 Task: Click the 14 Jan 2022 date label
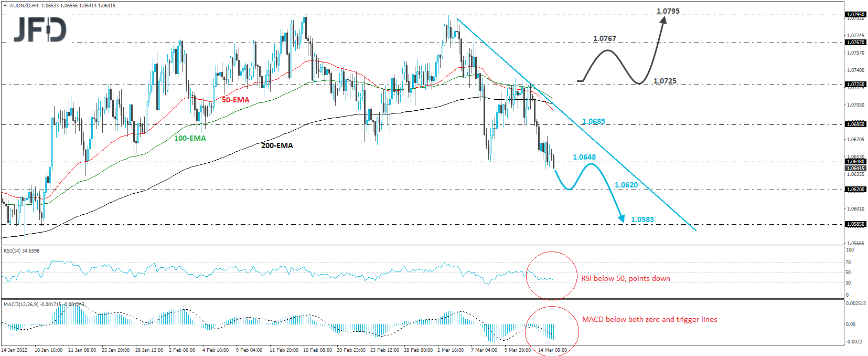click(x=15, y=350)
